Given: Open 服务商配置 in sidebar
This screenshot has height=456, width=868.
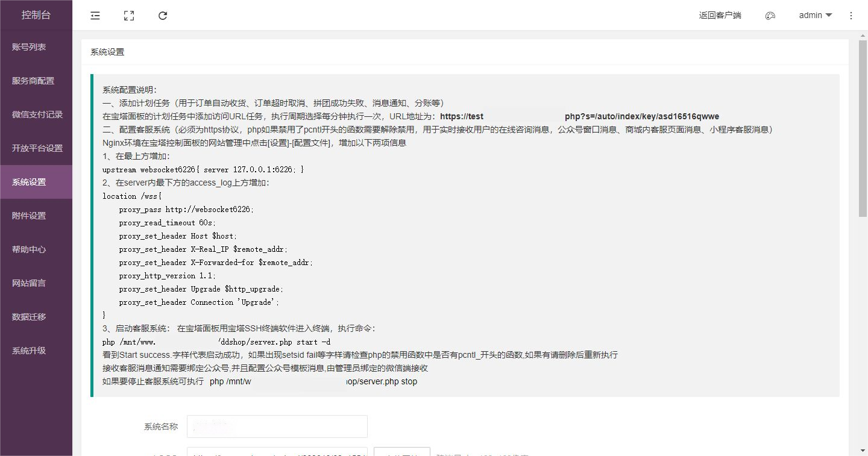Looking at the screenshot, I should 33,81.
